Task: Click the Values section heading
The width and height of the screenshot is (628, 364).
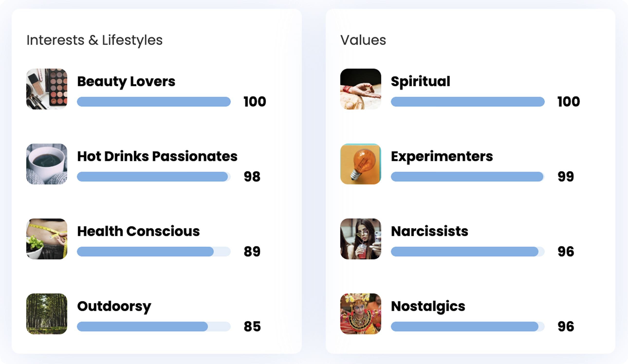Action: click(x=363, y=40)
